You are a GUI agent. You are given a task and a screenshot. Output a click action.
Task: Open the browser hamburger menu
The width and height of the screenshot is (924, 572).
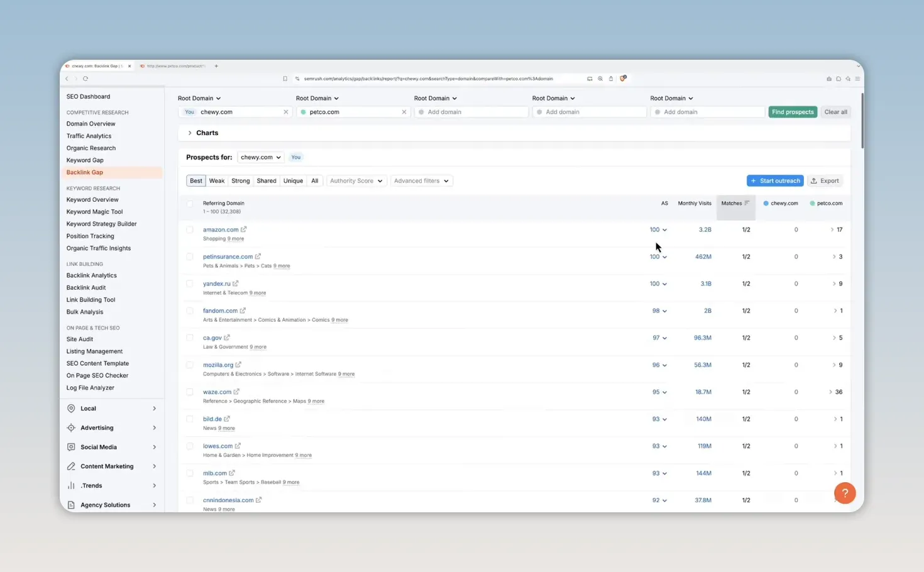(x=857, y=79)
